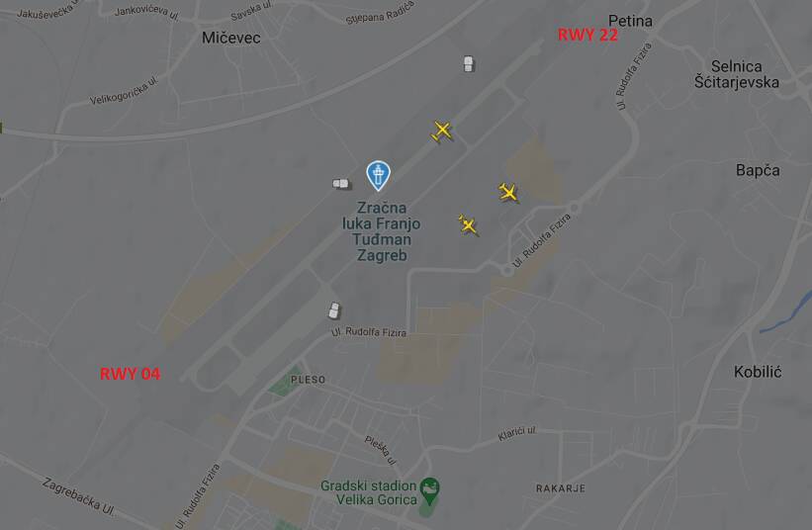812x530 pixels.
Task: Click the red RWY 04 label
Action: click(x=130, y=374)
